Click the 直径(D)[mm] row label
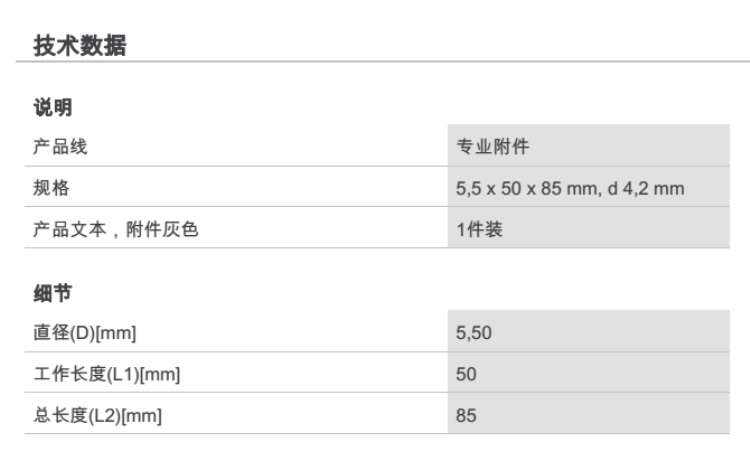 pyautogui.click(x=84, y=333)
